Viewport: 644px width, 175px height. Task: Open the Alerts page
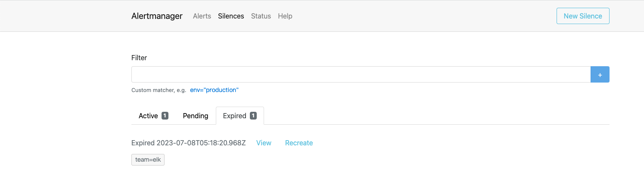202,16
